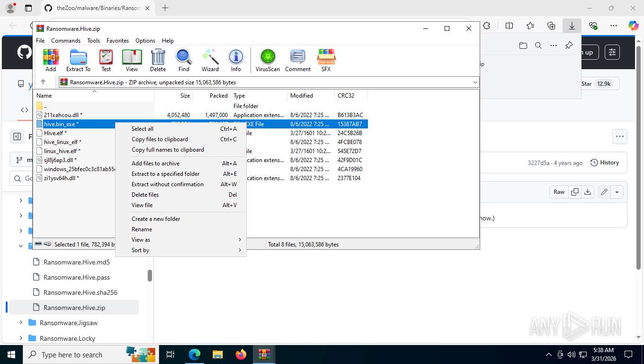Open the Wizard wand icon
644x364 pixels.
pyautogui.click(x=210, y=60)
